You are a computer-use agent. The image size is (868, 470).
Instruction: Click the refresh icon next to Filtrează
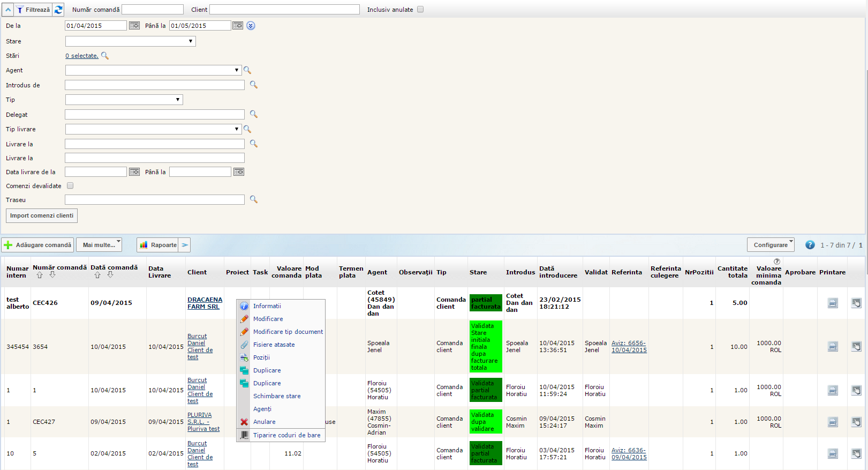click(x=58, y=10)
